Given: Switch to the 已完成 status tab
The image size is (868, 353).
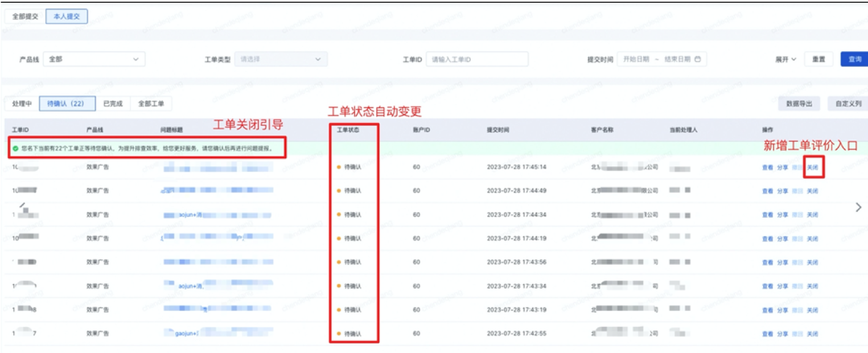Looking at the screenshot, I should (113, 104).
